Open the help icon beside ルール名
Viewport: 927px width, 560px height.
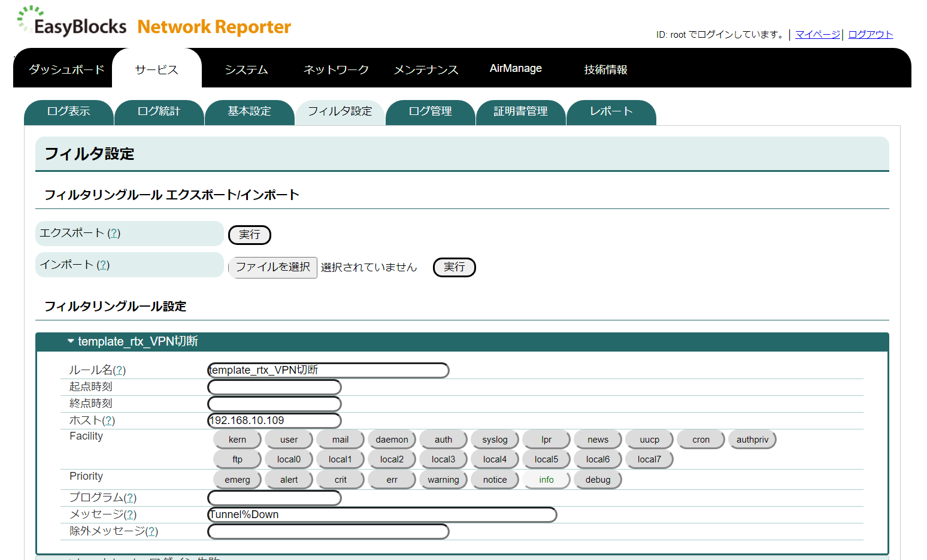point(120,370)
